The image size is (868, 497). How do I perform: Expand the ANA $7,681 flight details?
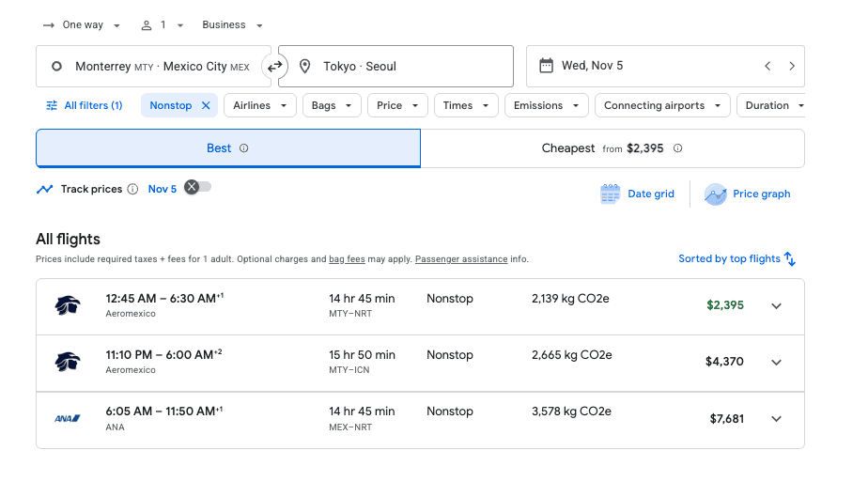776,419
